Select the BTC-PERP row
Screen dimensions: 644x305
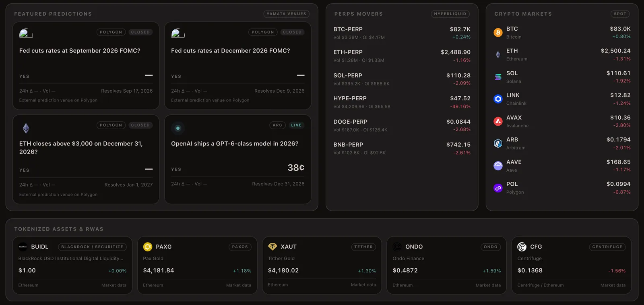pyautogui.click(x=402, y=33)
